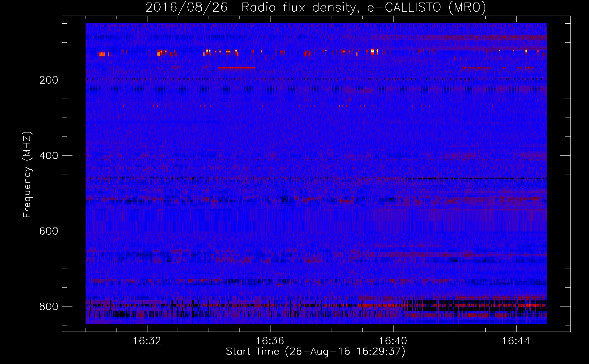Click the 16:44 time tick label

(x=516, y=341)
